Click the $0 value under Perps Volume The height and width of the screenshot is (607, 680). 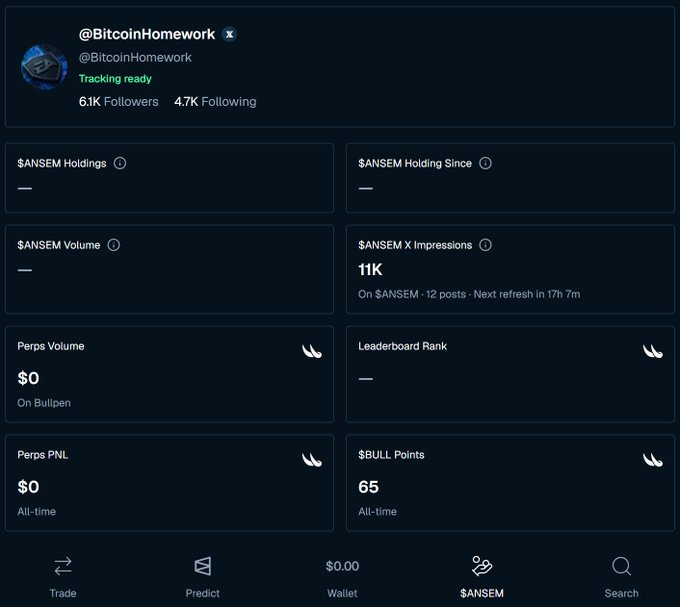(28, 378)
